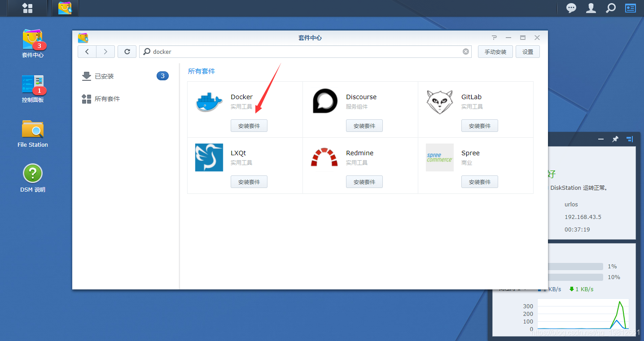Minimize the widget panel
Screen dimensions: 644x341
tap(601, 139)
